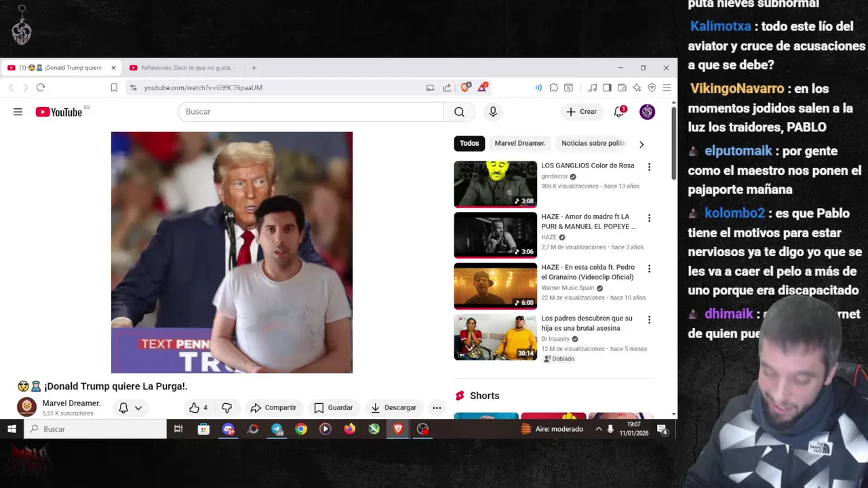The image size is (868, 488).
Task: Switch to the Reflexiones browser tab
Action: 183,68
